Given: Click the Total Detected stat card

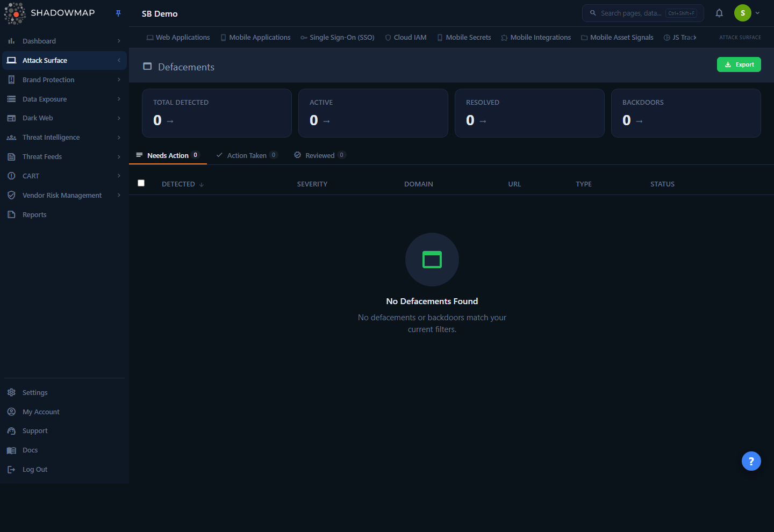Looking at the screenshot, I should pos(217,113).
